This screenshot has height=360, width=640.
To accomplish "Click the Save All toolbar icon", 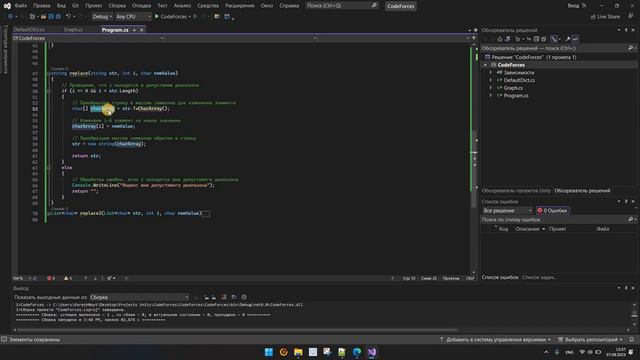I will pyautogui.click(x=58, y=16).
